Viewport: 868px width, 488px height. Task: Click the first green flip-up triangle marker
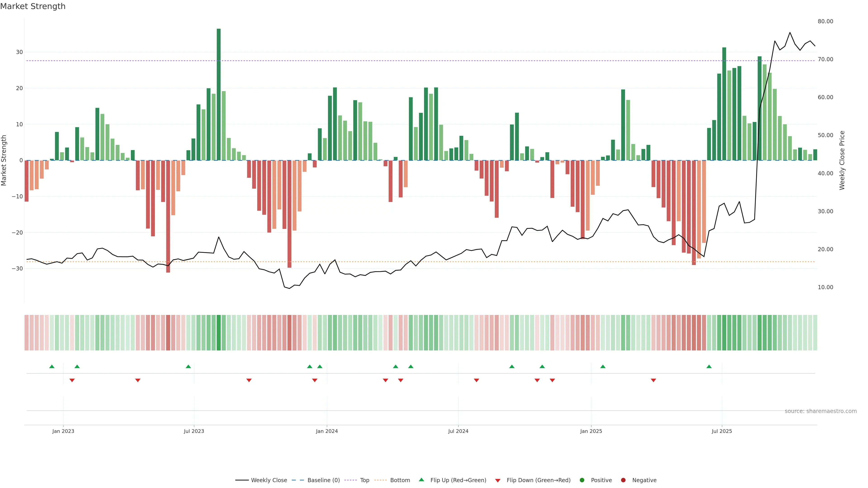52,366
